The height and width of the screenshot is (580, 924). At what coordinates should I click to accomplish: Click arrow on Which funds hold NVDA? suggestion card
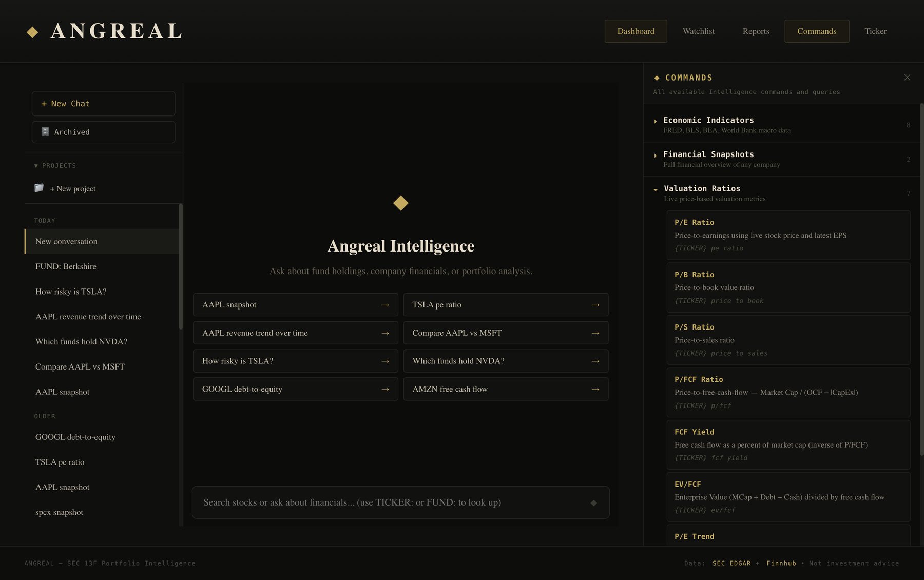[x=595, y=361]
